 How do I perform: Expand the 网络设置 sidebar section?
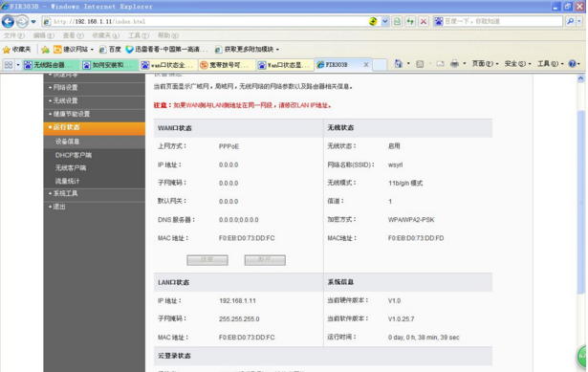pyautogui.click(x=94, y=87)
